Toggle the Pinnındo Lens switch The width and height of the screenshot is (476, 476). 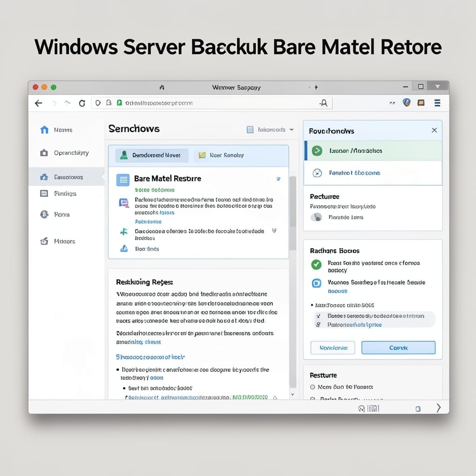(x=316, y=217)
